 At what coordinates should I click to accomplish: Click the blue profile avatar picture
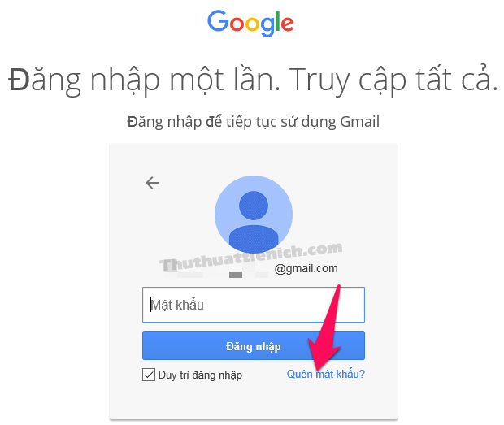[254, 215]
